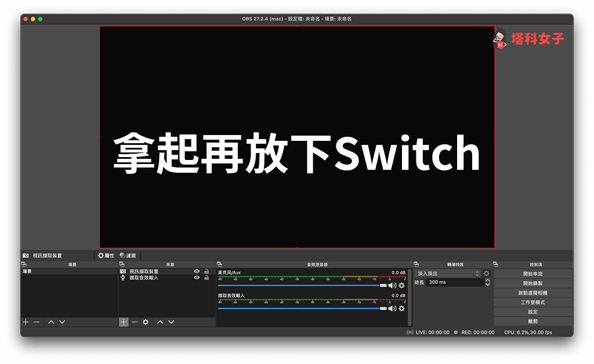Click the 開始錄製 button

coord(533,283)
